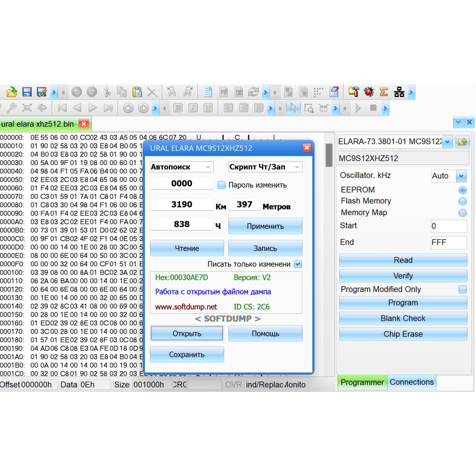Expand the toolbar chevron after network icon

[x=411, y=92]
